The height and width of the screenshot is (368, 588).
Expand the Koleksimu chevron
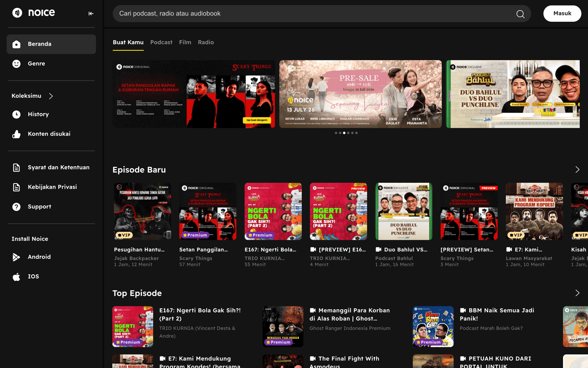(x=51, y=96)
